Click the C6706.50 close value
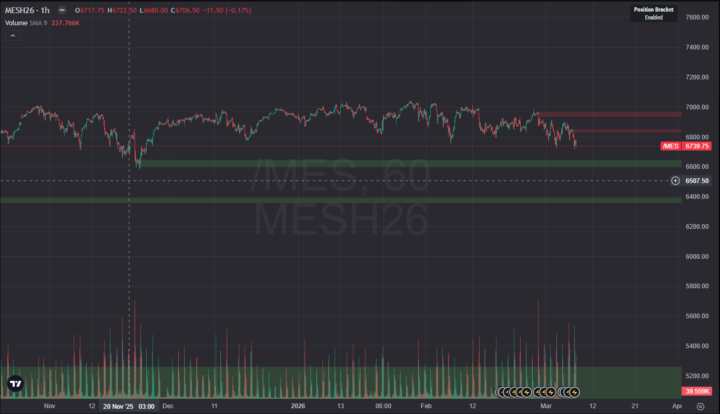720x414 pixels. point(185,10)
